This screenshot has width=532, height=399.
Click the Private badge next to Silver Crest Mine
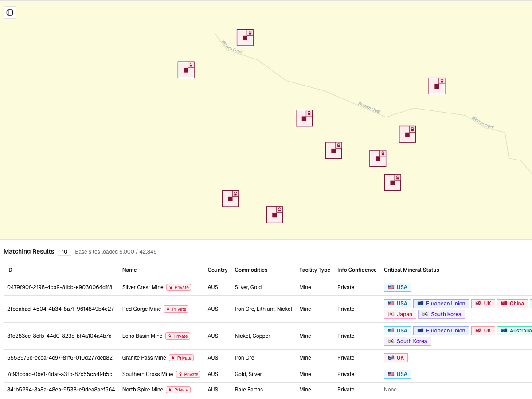pyautogui.click(x=179, y=287)
